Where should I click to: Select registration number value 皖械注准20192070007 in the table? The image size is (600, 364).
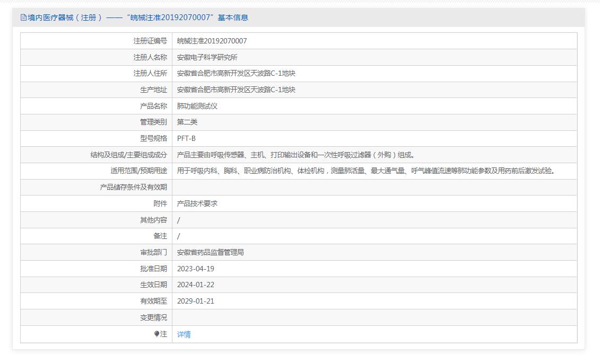[212, 41]
